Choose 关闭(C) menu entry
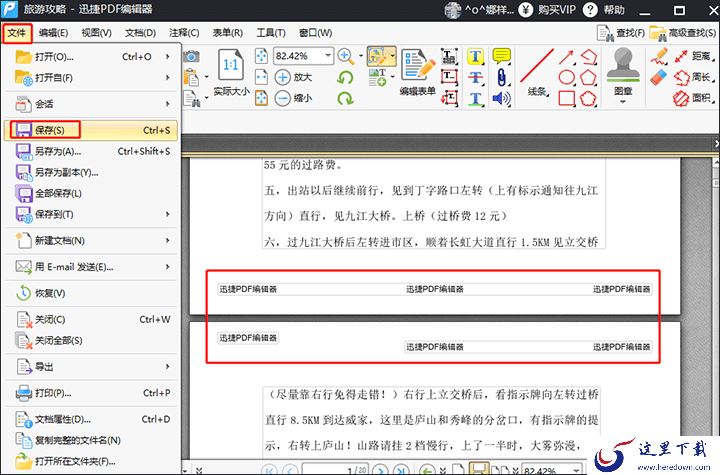The image size is (720, 475). pos(92,319)
